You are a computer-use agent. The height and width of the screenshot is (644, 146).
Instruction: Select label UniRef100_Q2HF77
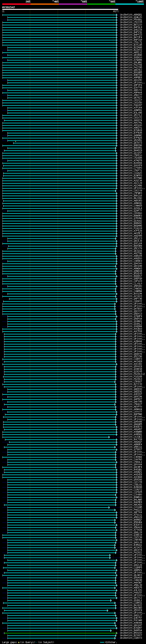pos(131,211)
